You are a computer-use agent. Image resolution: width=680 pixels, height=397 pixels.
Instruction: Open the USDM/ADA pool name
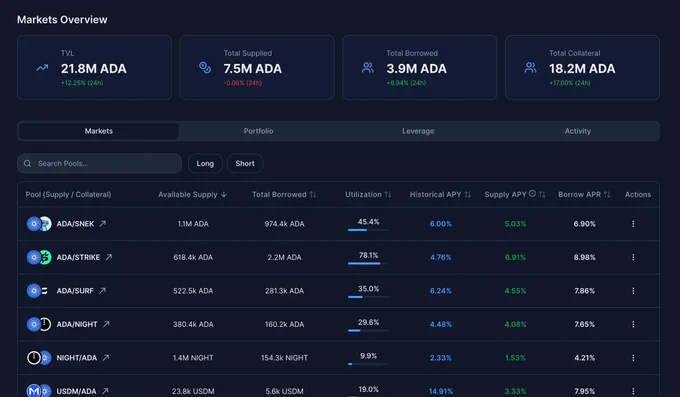point(76,391)
